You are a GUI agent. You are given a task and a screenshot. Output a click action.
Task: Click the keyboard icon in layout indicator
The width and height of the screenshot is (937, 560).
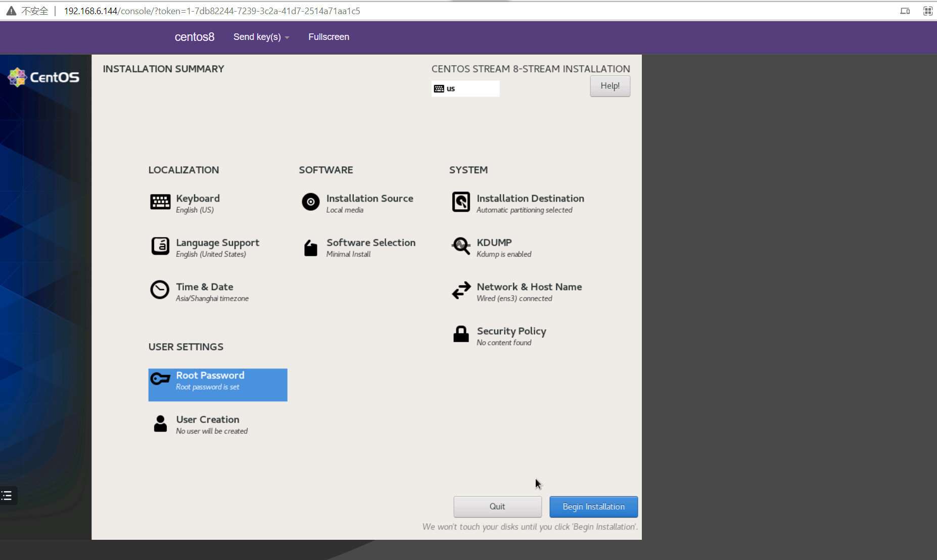pyautogui.click(x=439, y=88)
